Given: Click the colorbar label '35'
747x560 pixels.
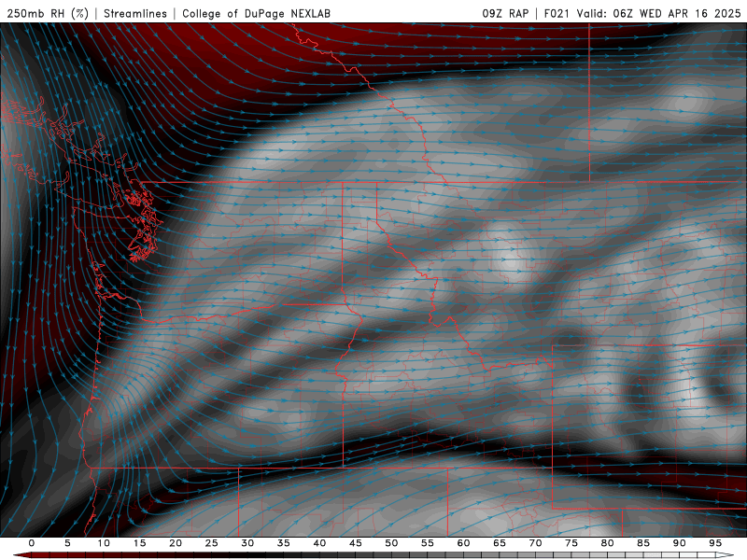Looking at the screenshot, I should pyautogui.click(x=284, y=543).
